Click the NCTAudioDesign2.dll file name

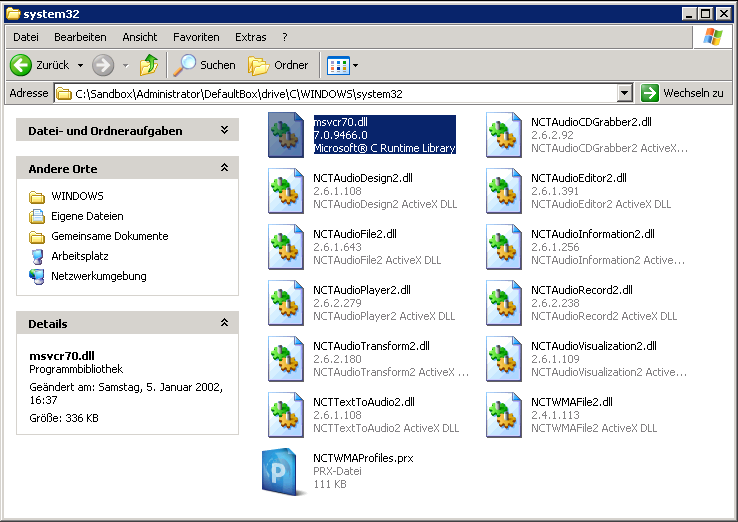pyautogui.click(x=363, y=178)
